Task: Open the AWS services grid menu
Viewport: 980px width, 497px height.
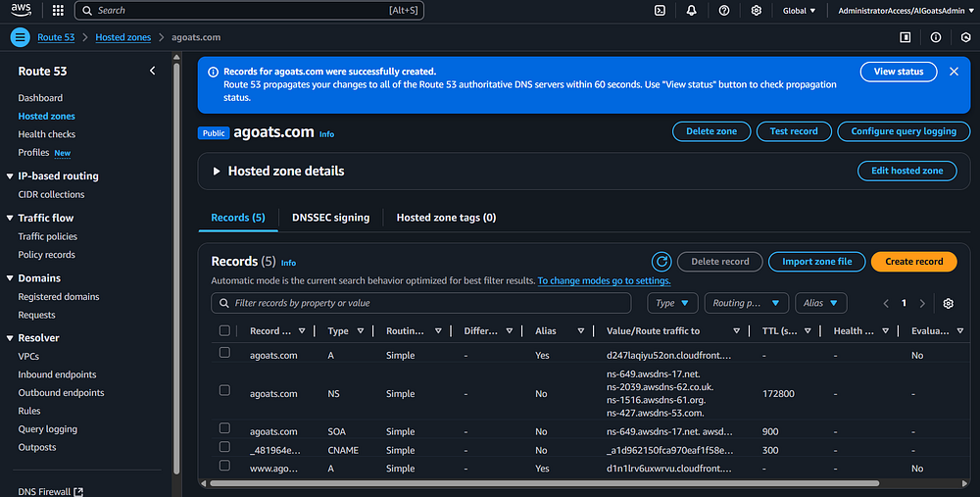Action: click(x=58, y=10)
